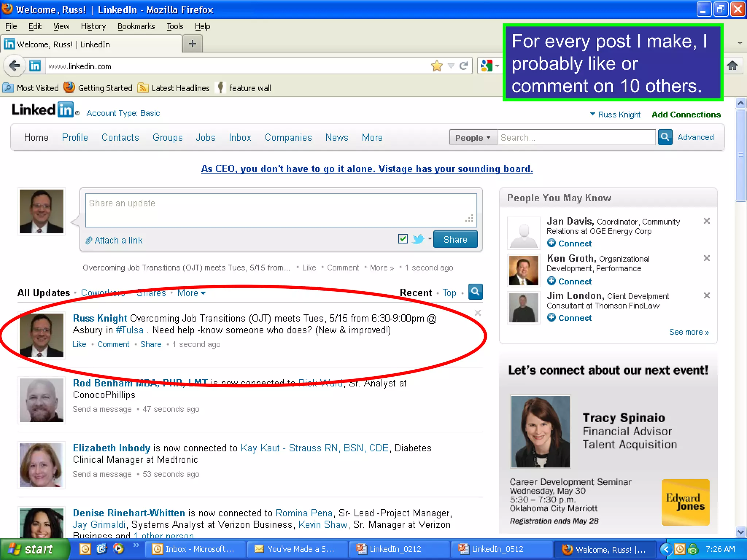The image size is (747, 560).
Task: Click the vertical page scrollbar thumb
Action: pos(740,155)
